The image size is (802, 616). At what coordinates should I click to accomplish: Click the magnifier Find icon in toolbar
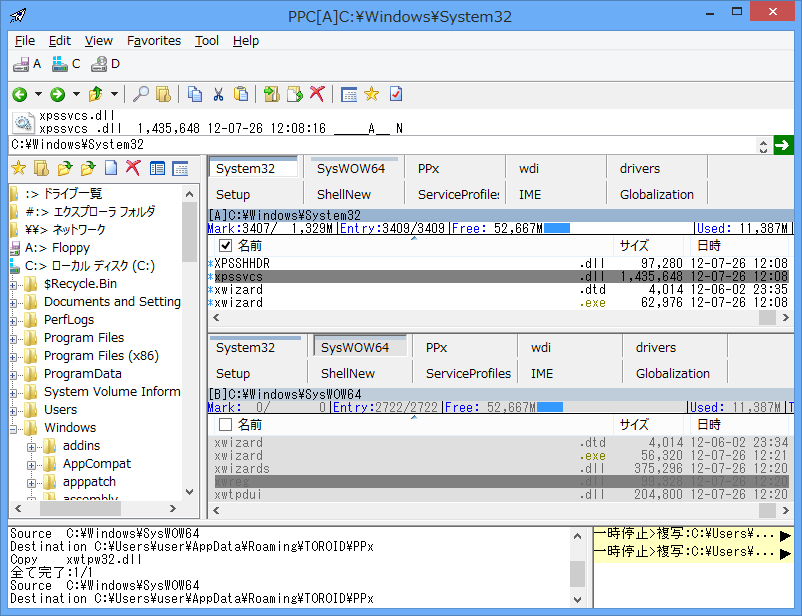pos(141,94)
